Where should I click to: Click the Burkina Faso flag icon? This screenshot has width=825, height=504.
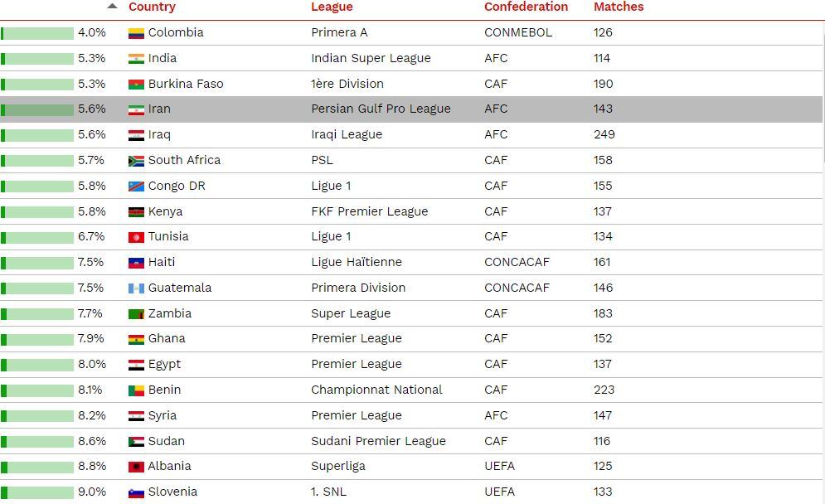(137, 84)
